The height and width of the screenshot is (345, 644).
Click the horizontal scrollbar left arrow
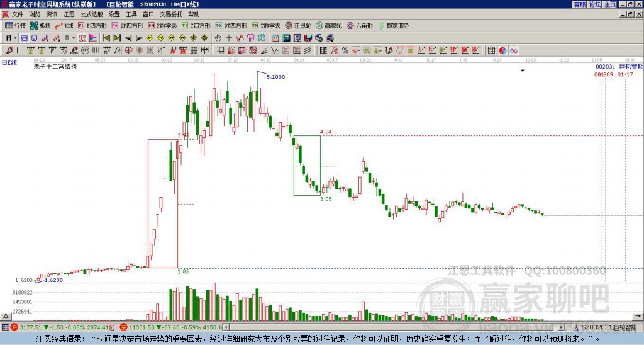(225, 327)
